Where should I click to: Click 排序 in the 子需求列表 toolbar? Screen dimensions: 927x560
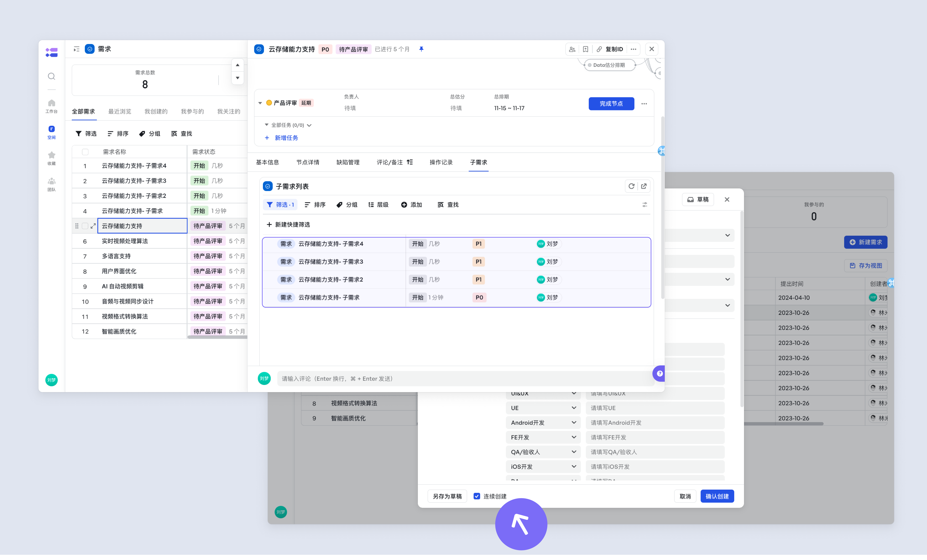(x=315, y=205)
